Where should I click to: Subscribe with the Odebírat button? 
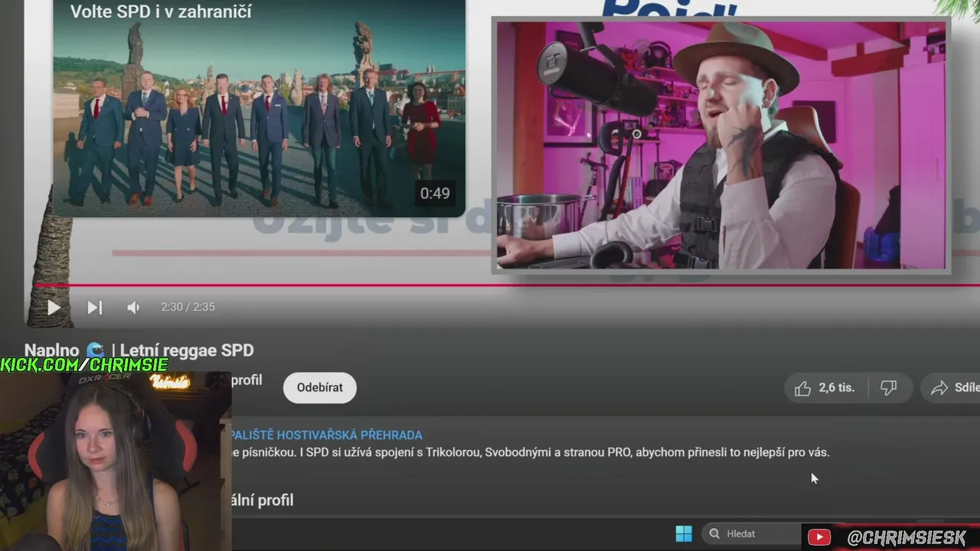pos(319,387)
